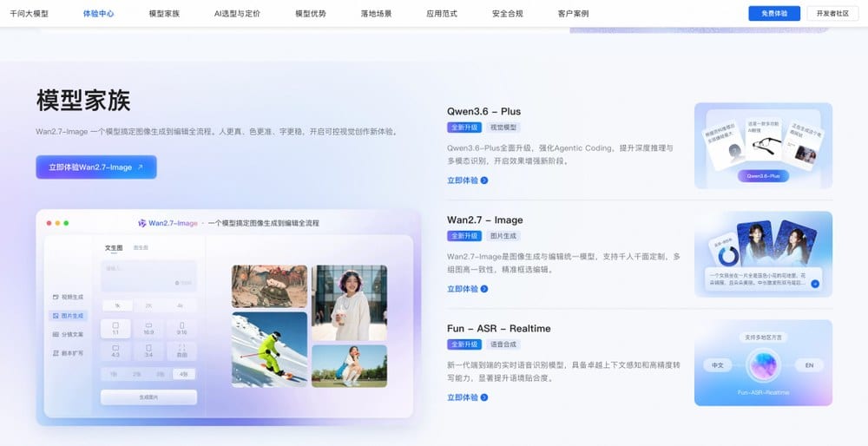Click the 开发者社区 button
This screenshot has height=446, width=868.
[x=832, y=13]
